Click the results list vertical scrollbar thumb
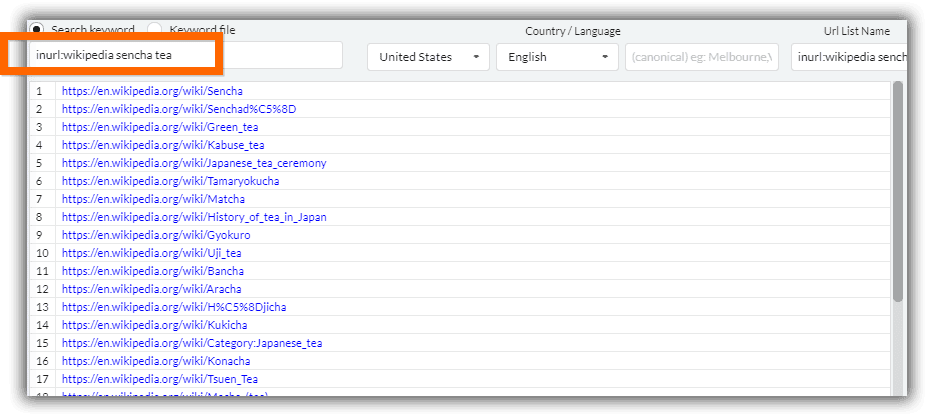 point(897,191)
